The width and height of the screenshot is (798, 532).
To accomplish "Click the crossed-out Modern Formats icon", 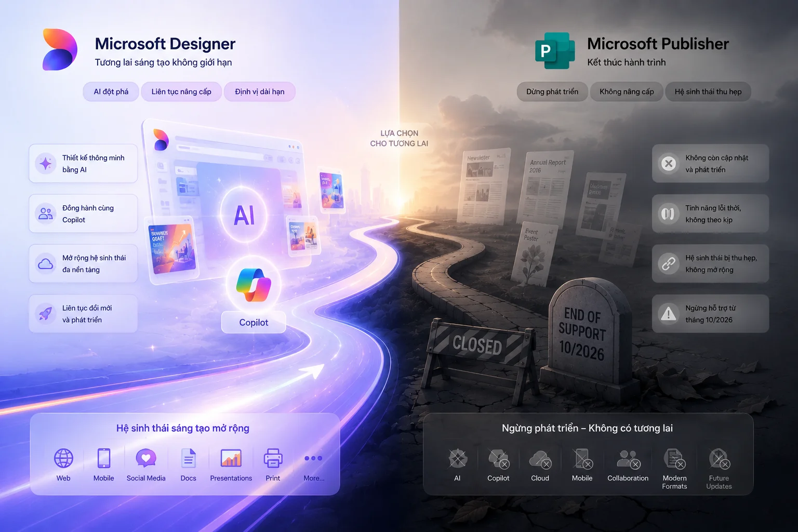I will [674, 459].
